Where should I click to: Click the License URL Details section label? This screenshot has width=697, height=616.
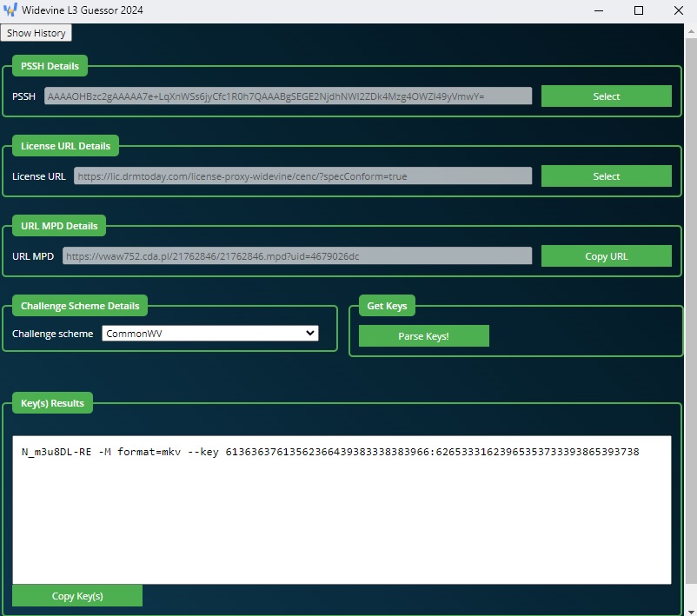(x=65, y=146)
